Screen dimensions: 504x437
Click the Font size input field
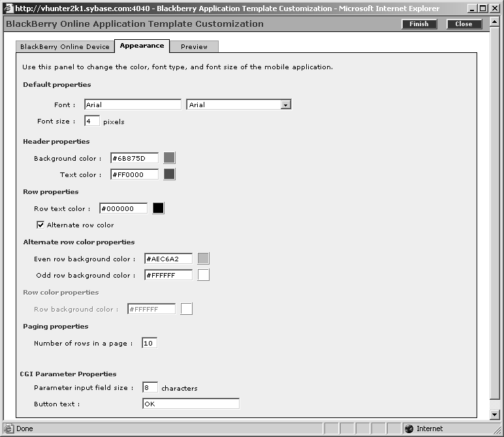click(x=92, y=121)
